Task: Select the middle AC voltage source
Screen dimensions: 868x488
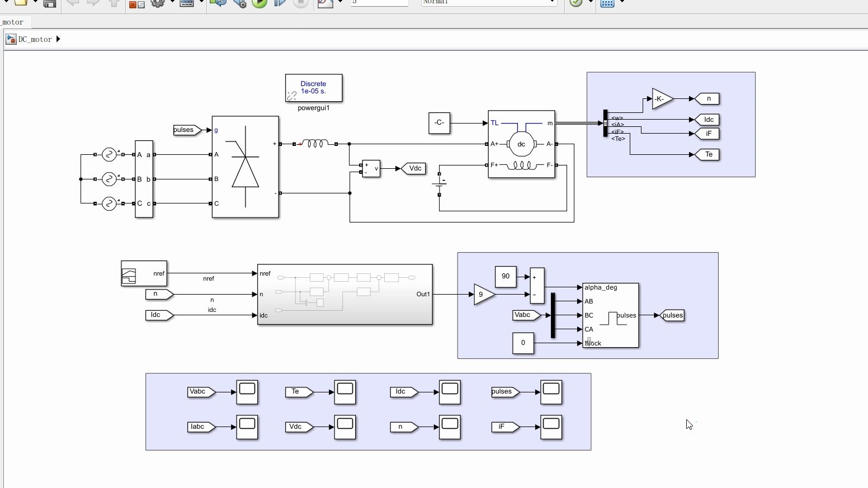Action: [x=109, y=179]
